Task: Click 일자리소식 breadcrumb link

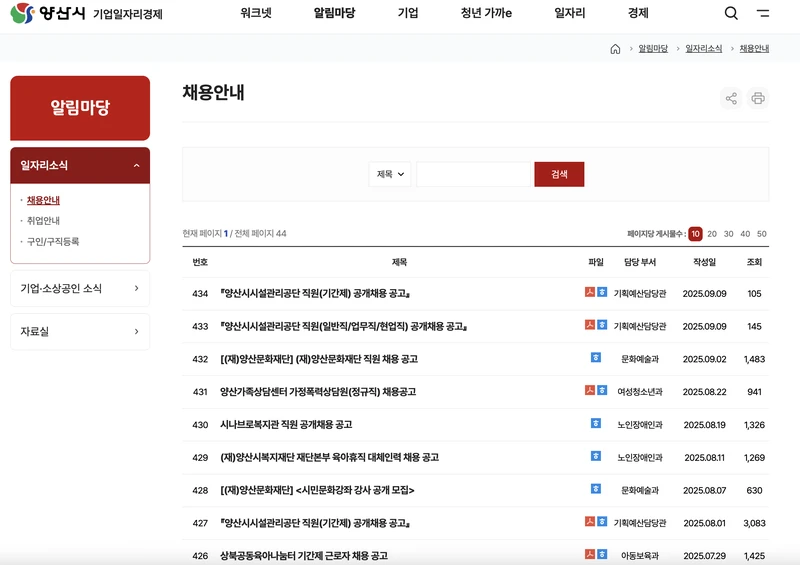Action: click(704, 48)
